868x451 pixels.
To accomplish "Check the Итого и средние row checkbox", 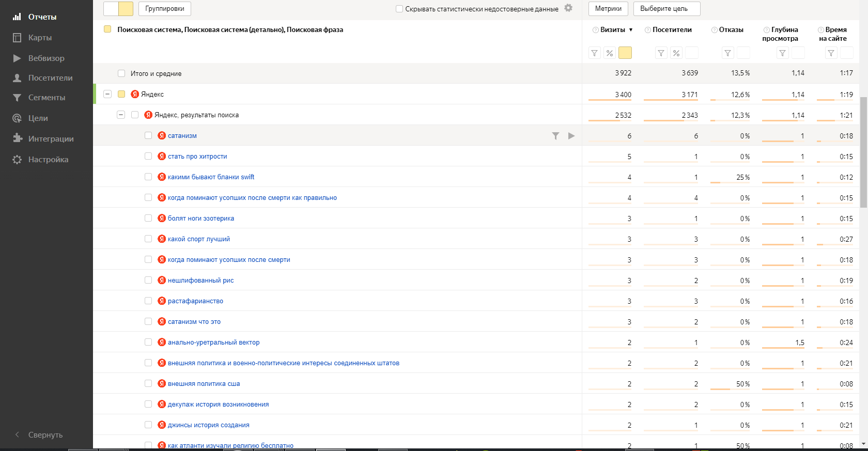I will pyautogui.click(x=121, y=73).
